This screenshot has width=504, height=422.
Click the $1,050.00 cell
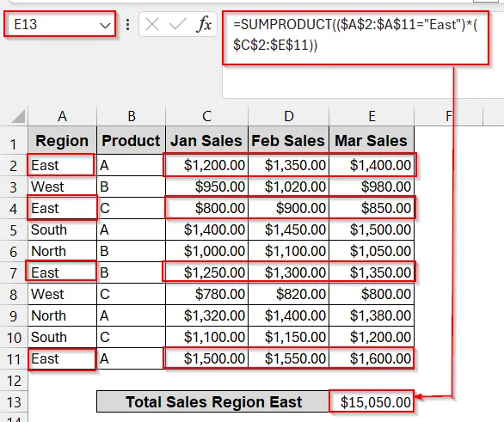click(x=372, y=251)
